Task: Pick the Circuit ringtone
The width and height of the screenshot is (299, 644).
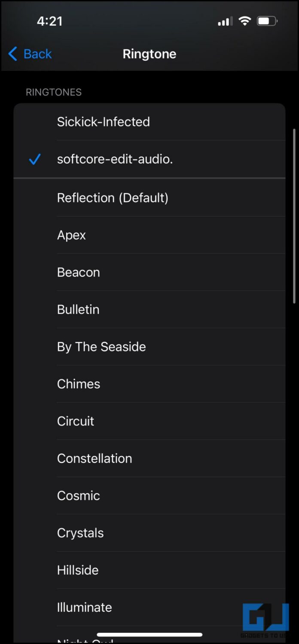Action: [76, 421]
